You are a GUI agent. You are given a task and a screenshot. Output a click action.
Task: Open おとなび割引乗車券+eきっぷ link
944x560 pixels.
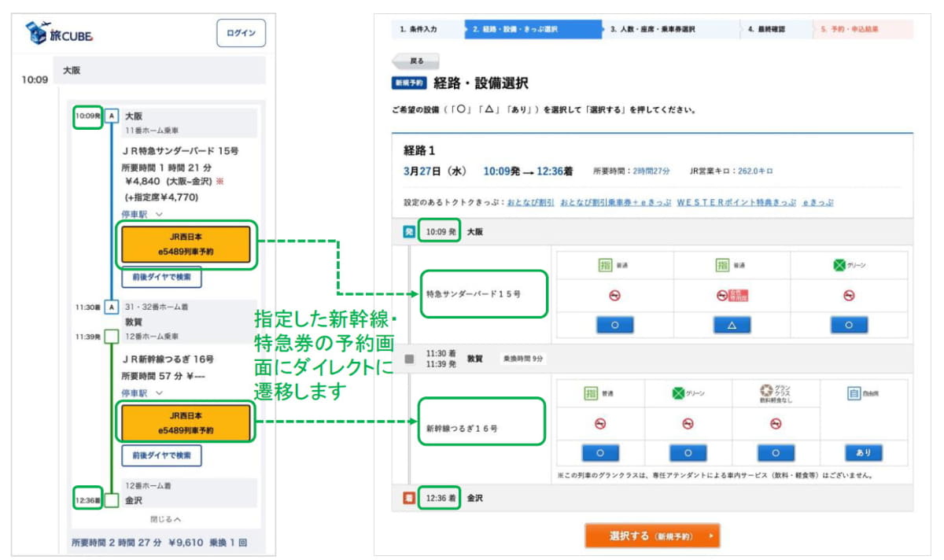coord(615,202)
